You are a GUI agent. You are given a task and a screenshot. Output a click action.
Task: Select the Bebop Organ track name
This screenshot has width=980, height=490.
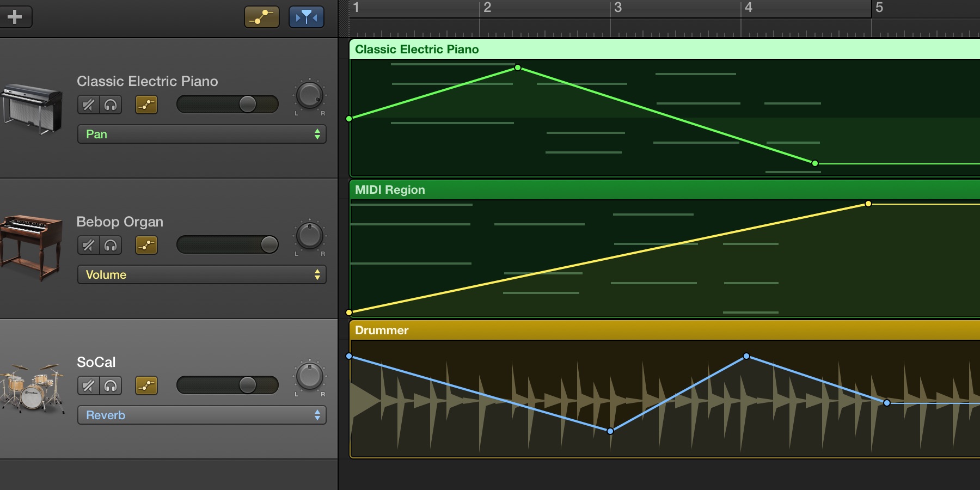(x=120, y=222)
